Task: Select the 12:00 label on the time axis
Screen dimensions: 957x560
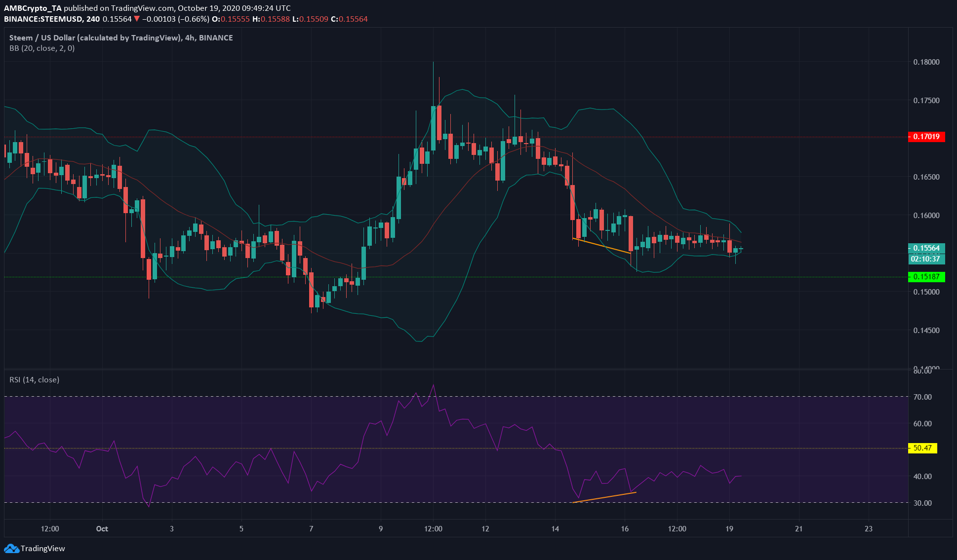Action: coord(49,528)
